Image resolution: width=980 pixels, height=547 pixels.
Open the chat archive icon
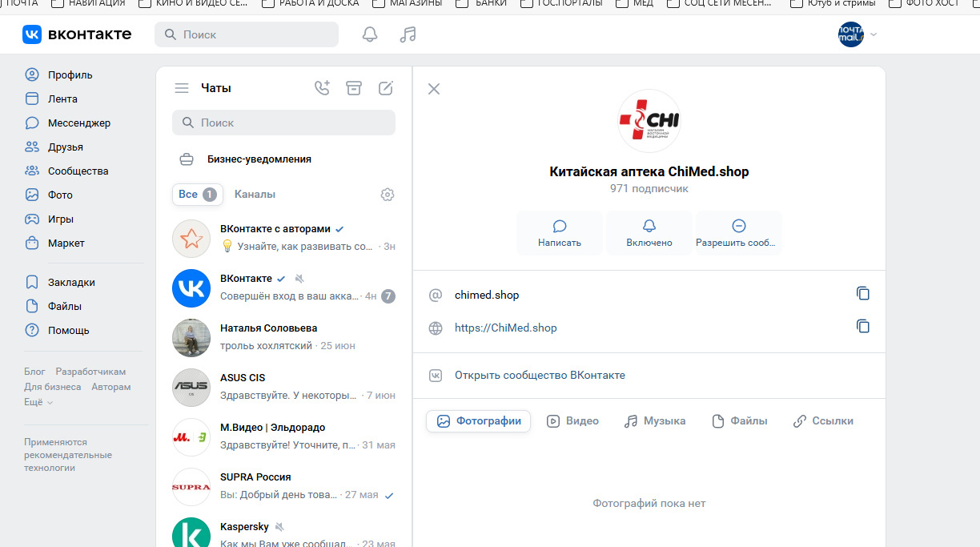pos(354,88)
